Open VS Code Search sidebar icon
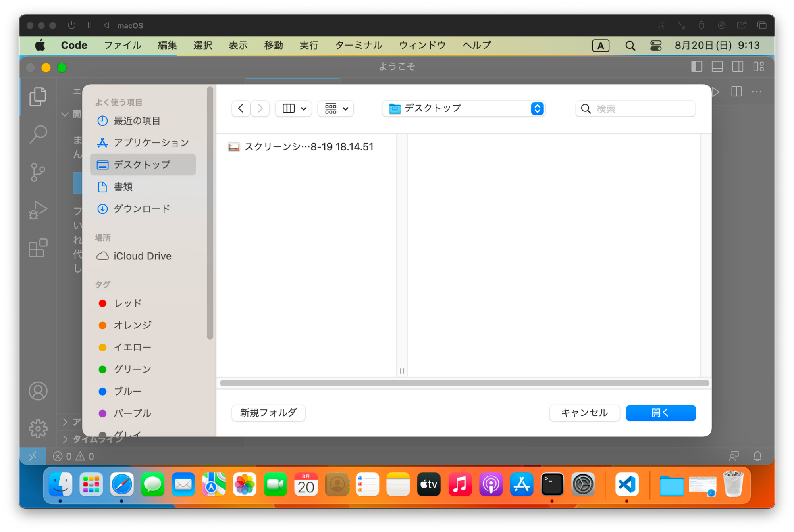The image size is (794, 532). tap(38, 134)
